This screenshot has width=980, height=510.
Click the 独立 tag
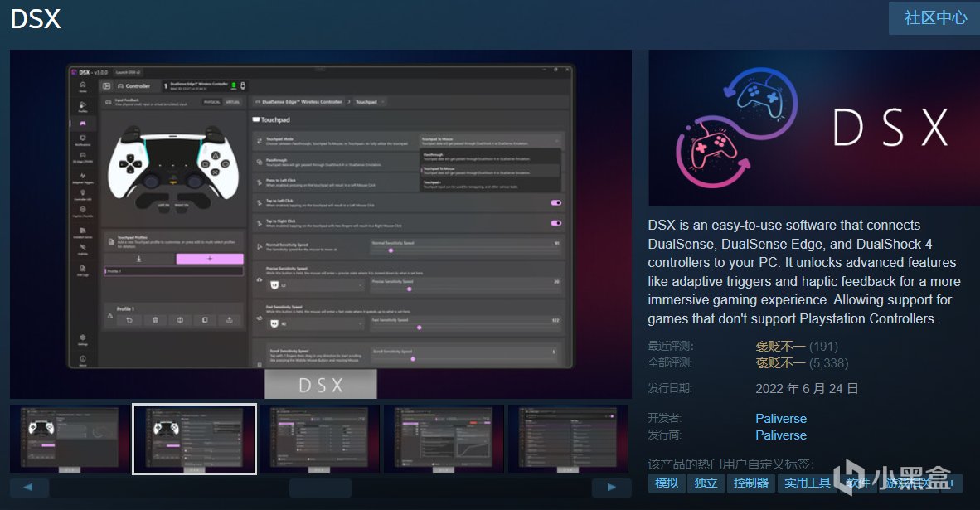point(706,483)
